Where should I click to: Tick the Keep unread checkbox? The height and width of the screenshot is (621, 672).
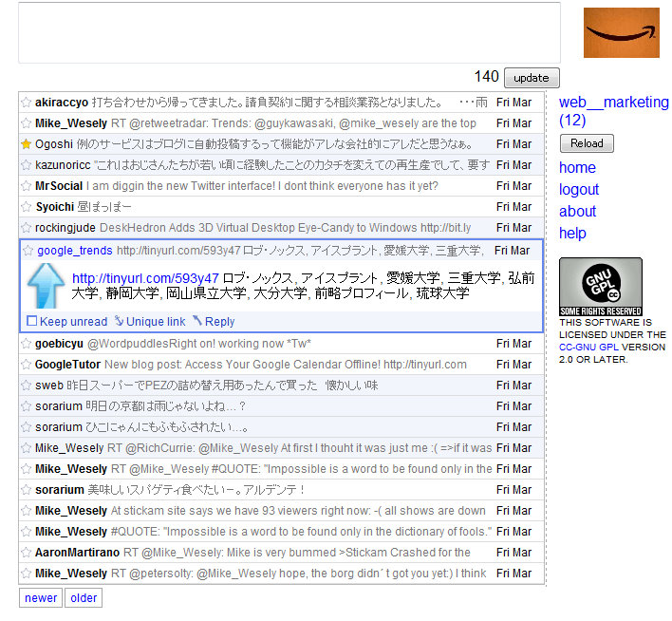[31, 321]
